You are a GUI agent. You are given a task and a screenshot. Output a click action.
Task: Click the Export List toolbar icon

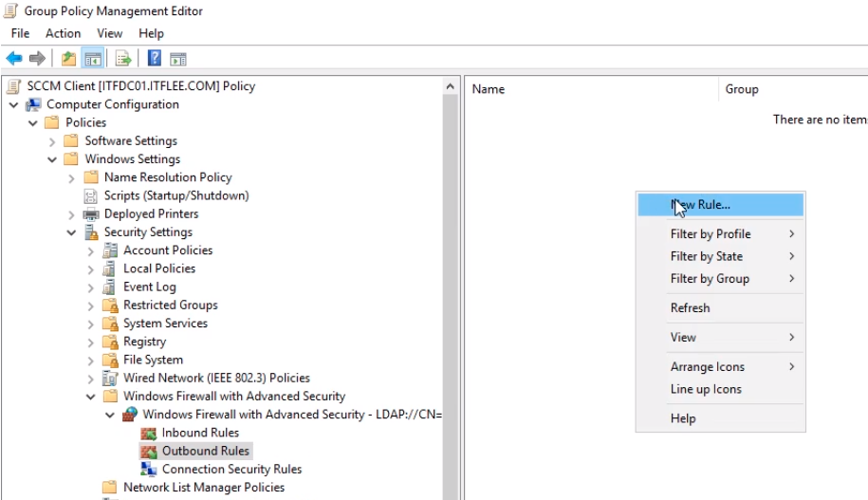123,58
